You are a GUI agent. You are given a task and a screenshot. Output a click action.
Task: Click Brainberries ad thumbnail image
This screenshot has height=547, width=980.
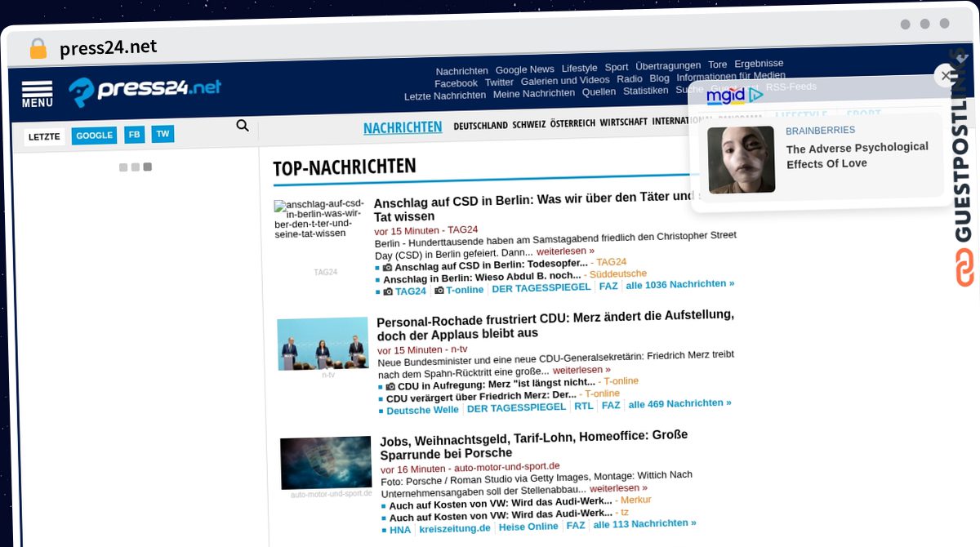[x=741, y=160]
